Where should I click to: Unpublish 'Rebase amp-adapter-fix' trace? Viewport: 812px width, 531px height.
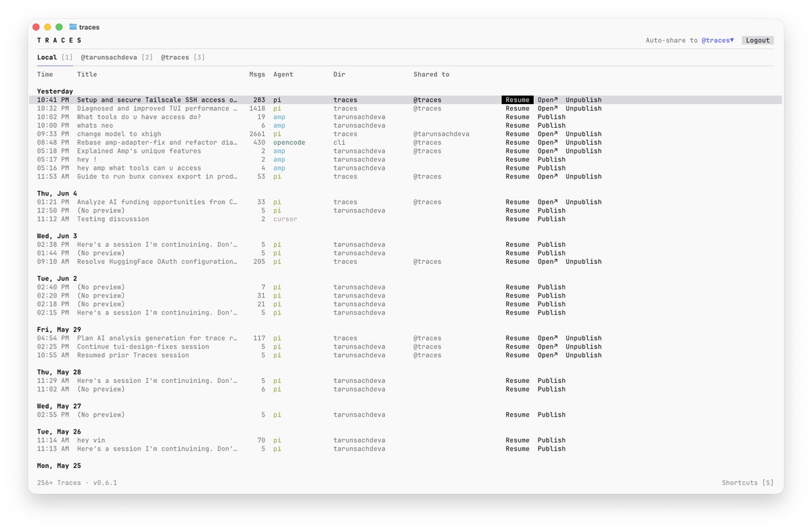[583, 143]
